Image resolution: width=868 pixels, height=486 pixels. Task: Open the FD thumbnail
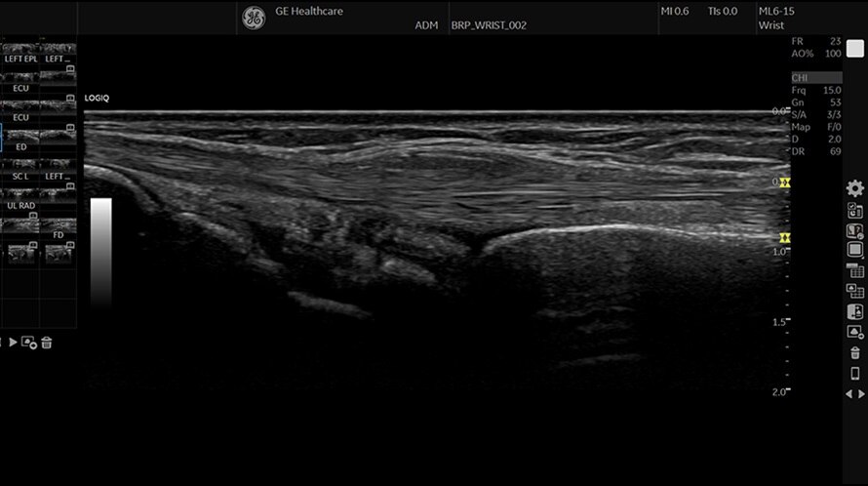tap(59, 229)
